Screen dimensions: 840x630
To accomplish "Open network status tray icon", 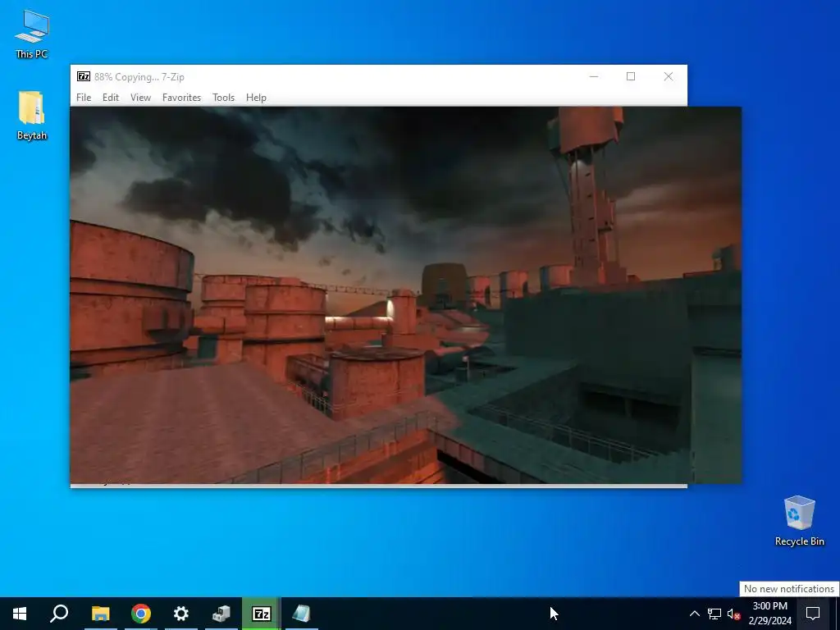I will click(x=714, y=614).
